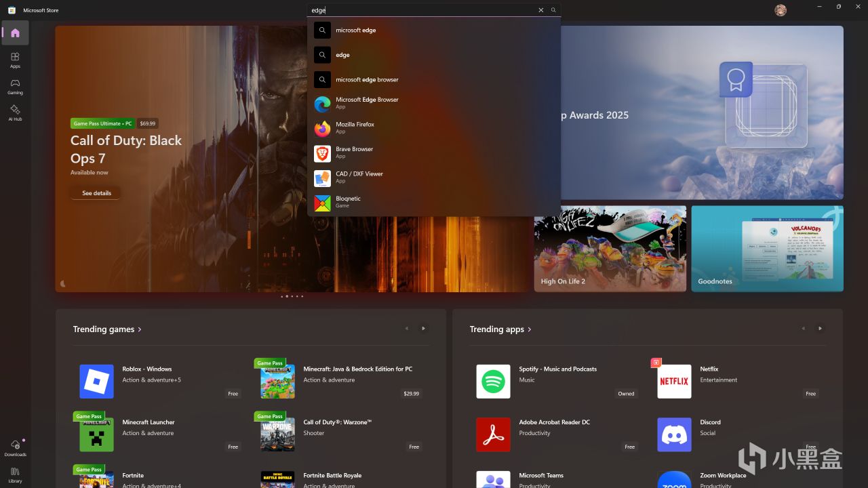The height and width of the screenshot is (488, 868).
Task: Open the Netflix app icon
Action: coord(674,381)
